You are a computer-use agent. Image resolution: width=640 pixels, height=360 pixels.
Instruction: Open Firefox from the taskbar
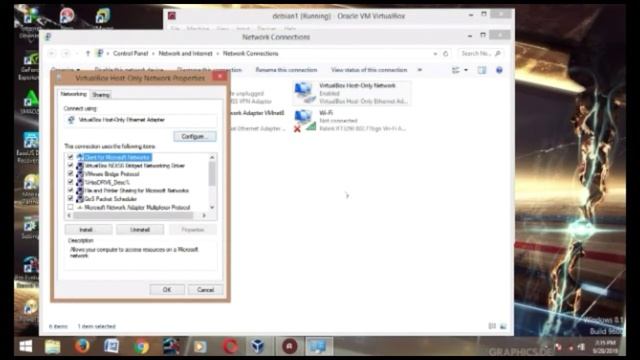tap(82, 346)
